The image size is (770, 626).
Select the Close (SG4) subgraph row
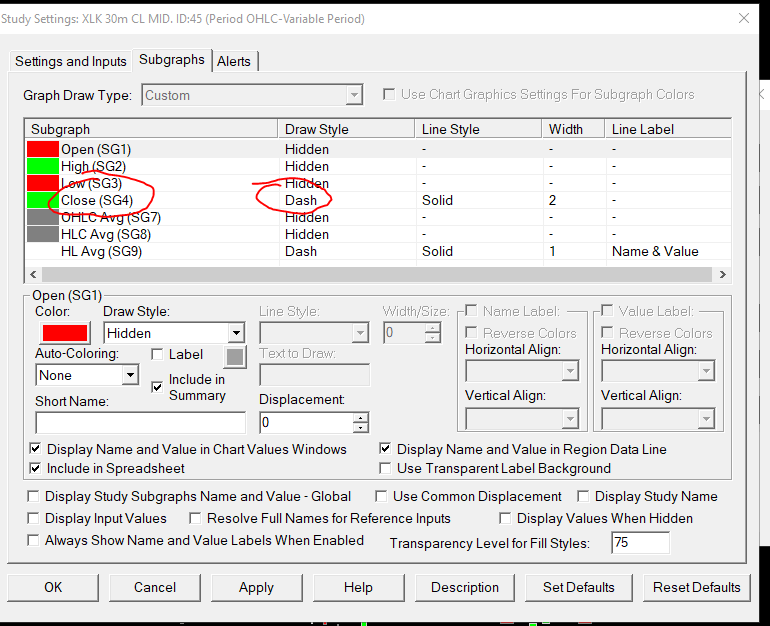click(x=378, y=200)
